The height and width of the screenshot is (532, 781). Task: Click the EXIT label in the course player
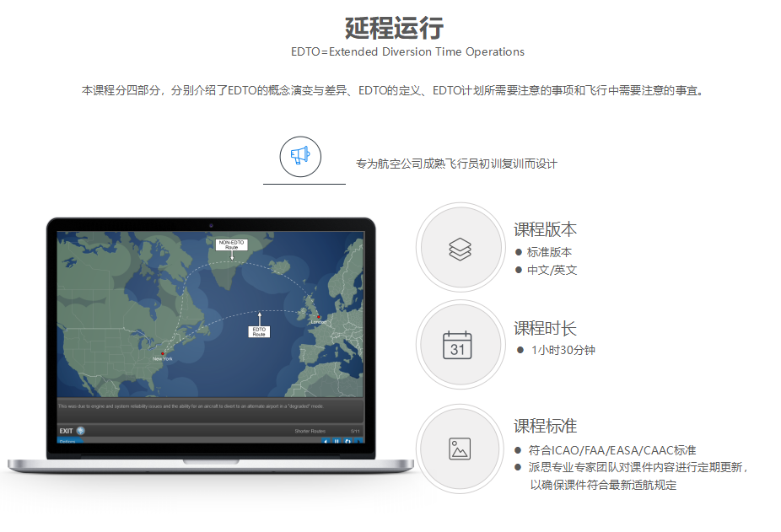[67, 431]
